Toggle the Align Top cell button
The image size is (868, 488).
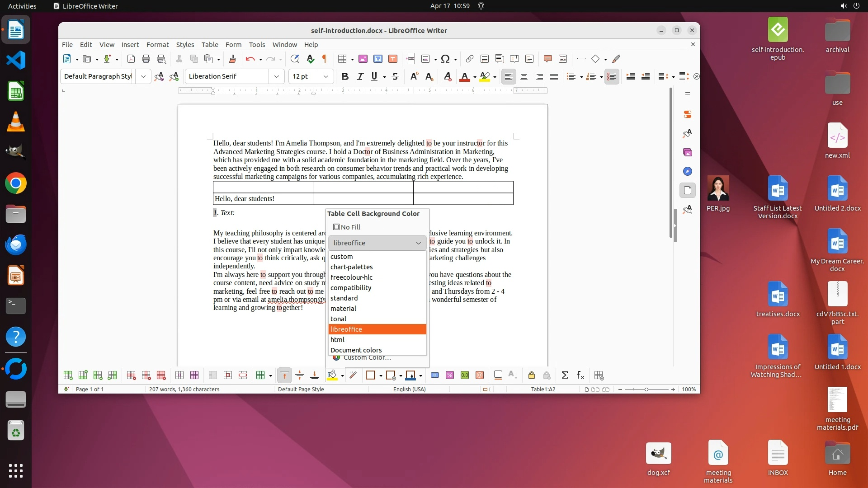[284, 375]
